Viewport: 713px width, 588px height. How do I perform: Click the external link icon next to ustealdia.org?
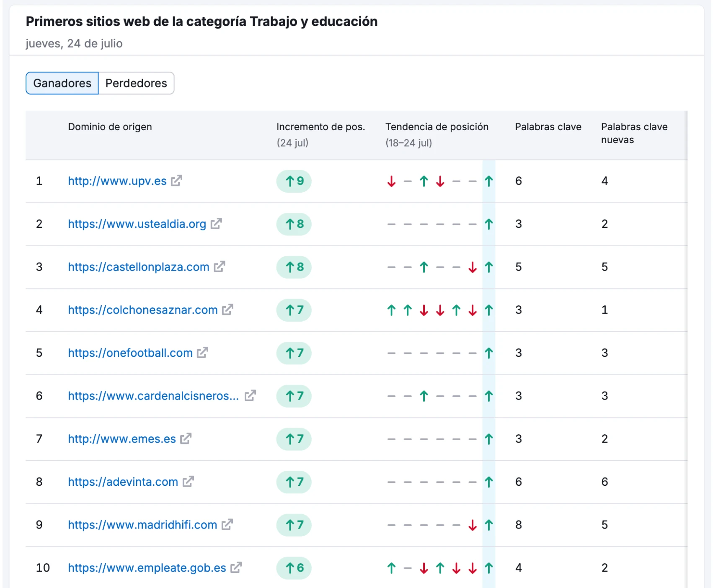coord(216,224)
